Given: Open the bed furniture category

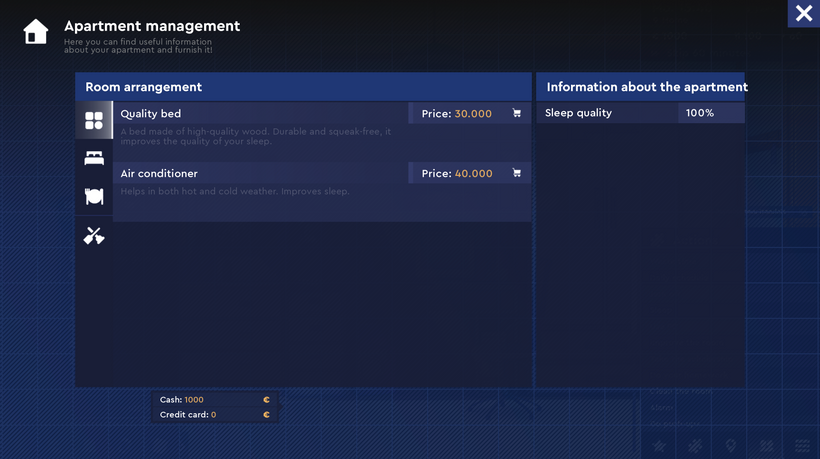Looking at the screenshot, I should (94, 158).
